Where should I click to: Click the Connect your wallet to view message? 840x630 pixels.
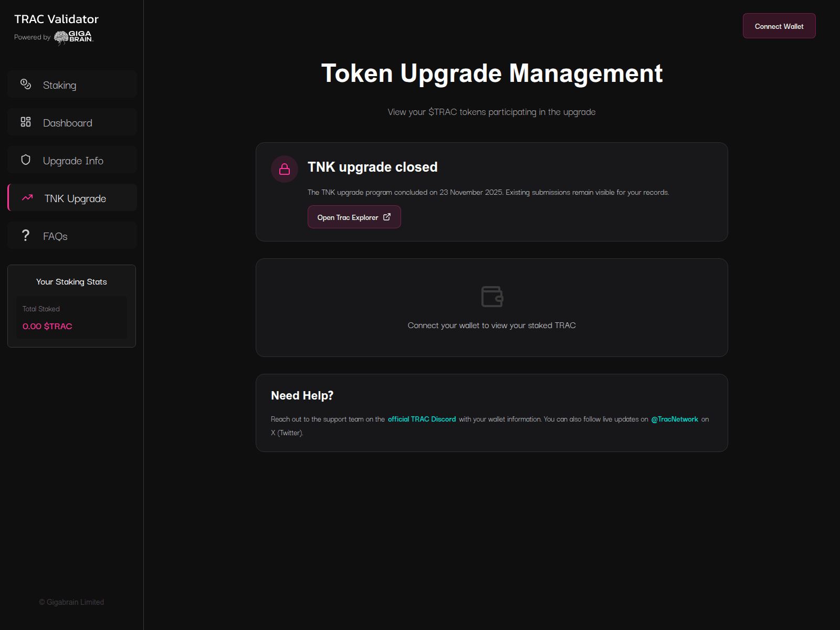(492, 325)
